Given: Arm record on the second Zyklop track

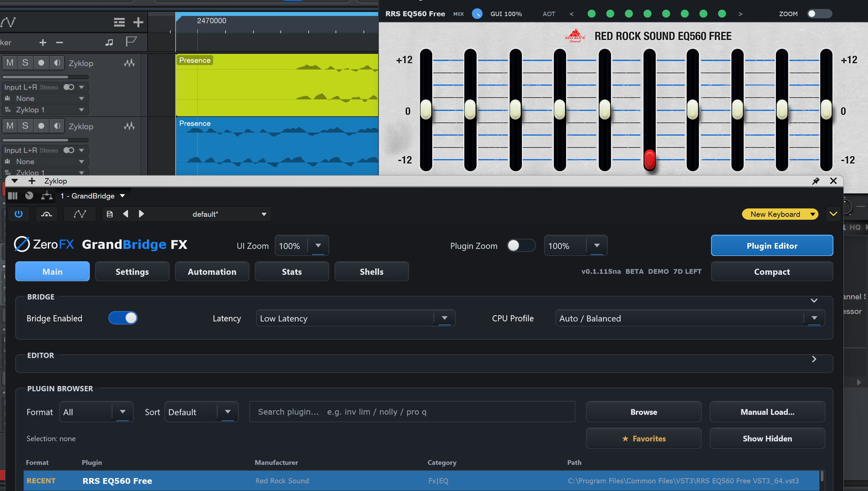Looking at the screenshot, I should 41,126.
